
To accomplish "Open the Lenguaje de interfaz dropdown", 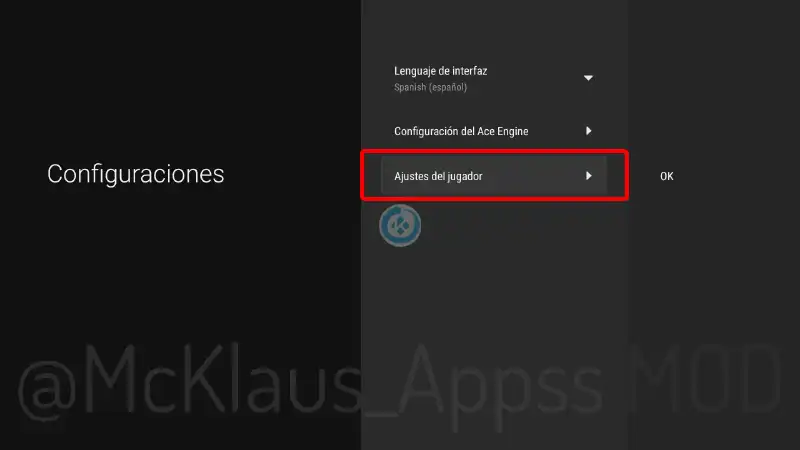I will 493,79.
